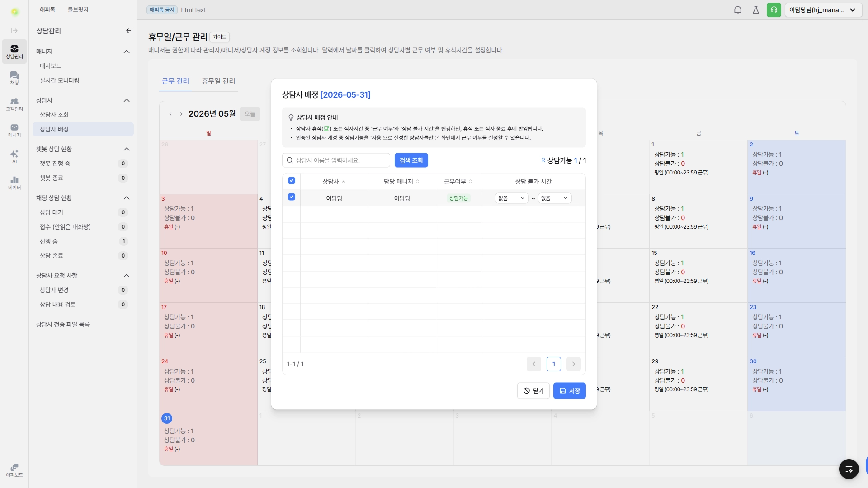Click the 닫기 button

pos(533,391)
